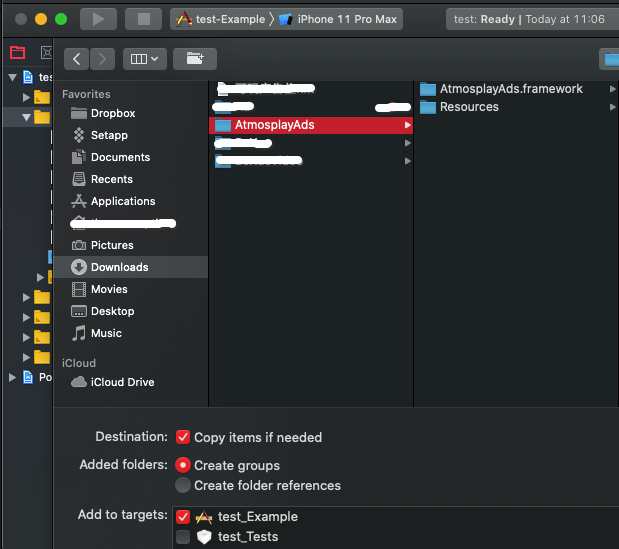Click the Recents icon in sidebar
The height and width of the screenshot is (549, 619).
pyautogui.click(x=79, y=179)
